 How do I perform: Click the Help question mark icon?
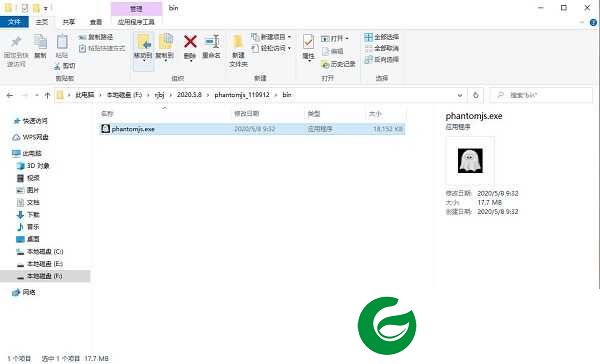[593, 23]
